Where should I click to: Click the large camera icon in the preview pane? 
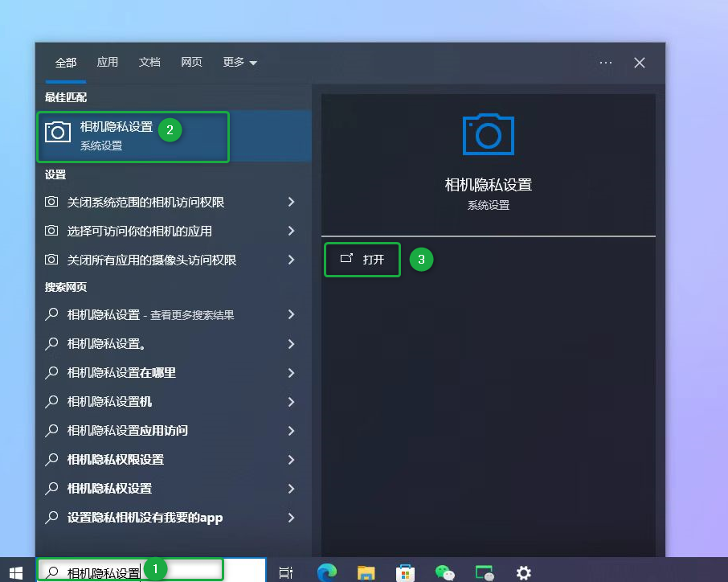coord(489,134)
